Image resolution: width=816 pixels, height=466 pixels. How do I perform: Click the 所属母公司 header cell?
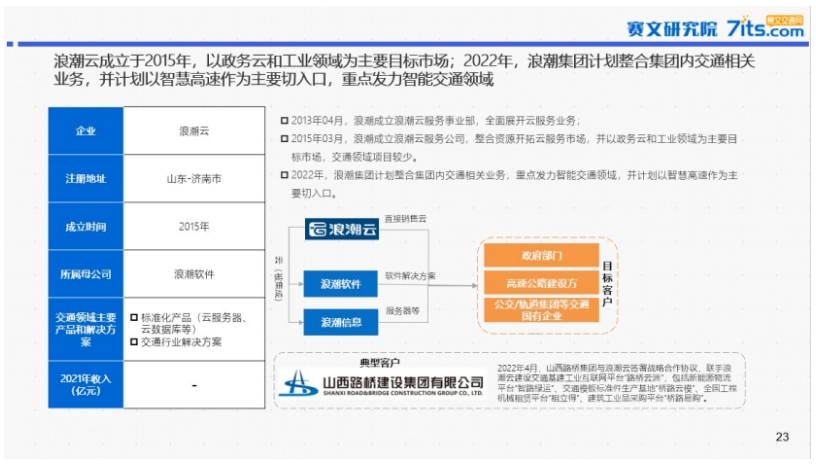tap(86, 274)
